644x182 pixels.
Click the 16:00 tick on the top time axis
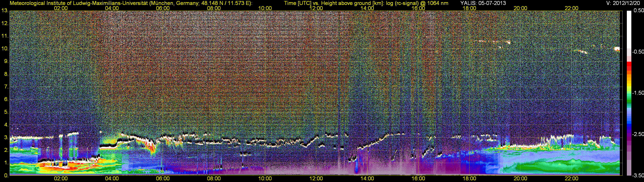click(418, 8)
